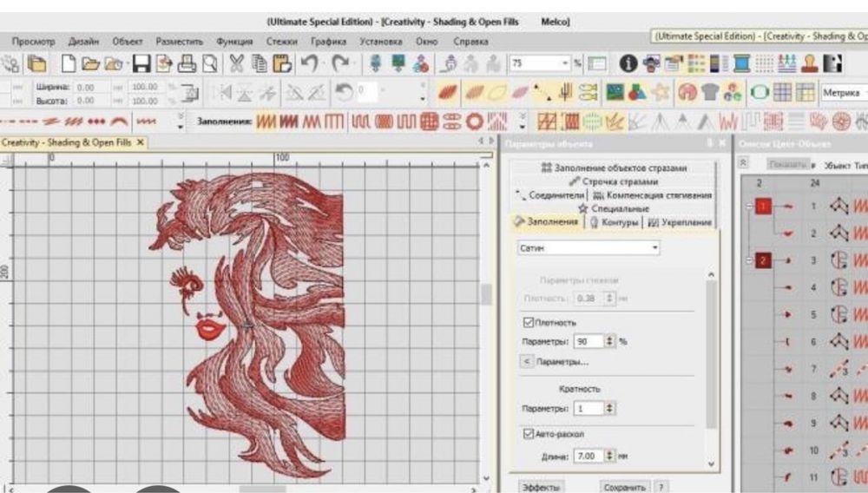Click the black Info circle icon
This screenshot has height=493, width=868.
tap(628, 63)
